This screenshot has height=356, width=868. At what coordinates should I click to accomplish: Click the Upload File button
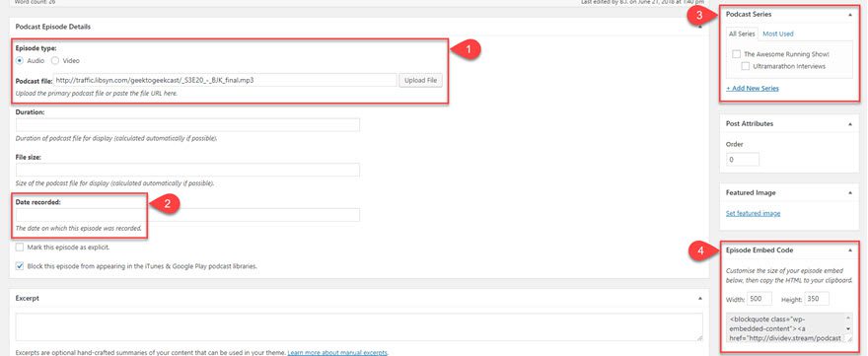[x=421, y=80]
